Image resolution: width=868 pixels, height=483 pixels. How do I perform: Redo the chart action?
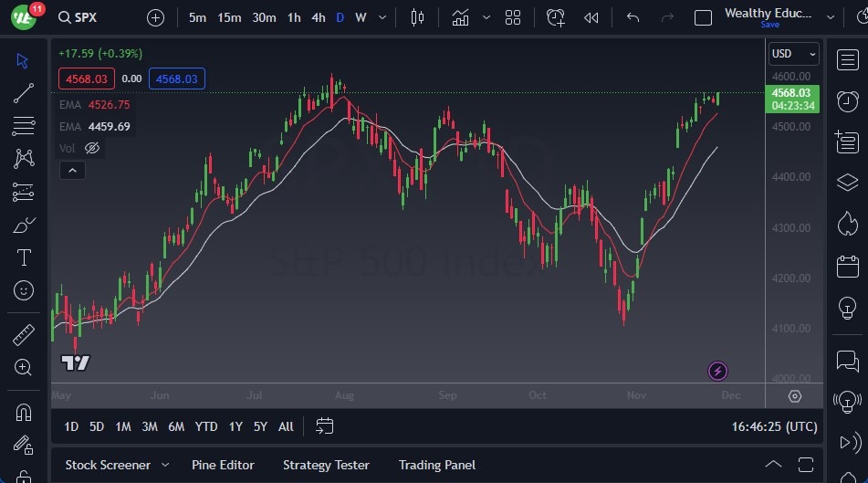pyautogui.click(x=667, y=17)
